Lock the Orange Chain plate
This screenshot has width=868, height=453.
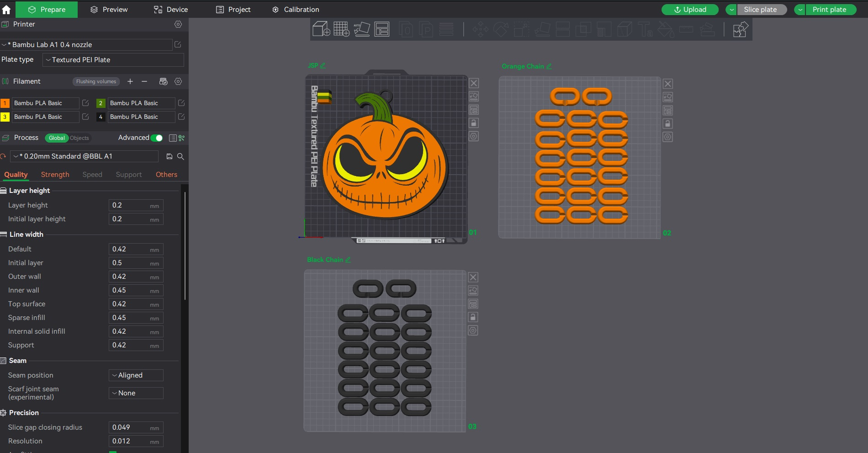[667, 124]
